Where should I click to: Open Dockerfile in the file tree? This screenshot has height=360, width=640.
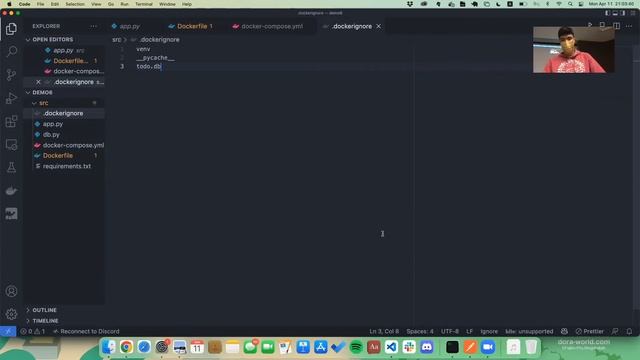(58, 156)
